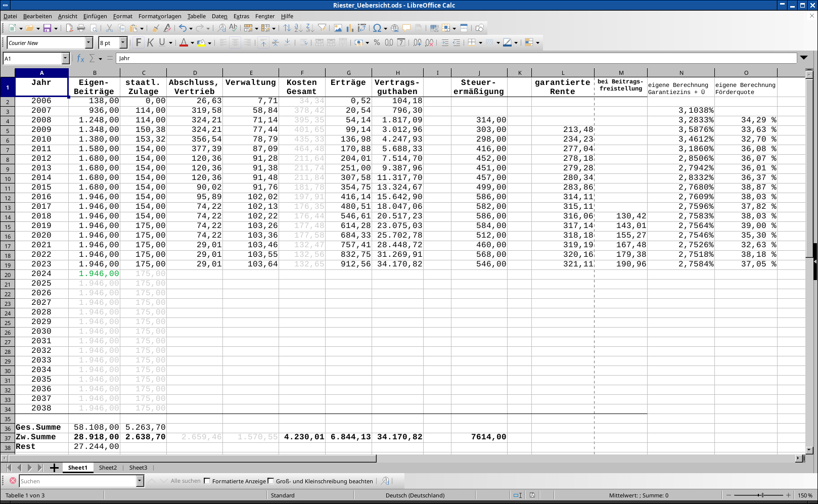
Task: Click the special character Omega icon
Action: pyautogui.click(x=377, y=28)
